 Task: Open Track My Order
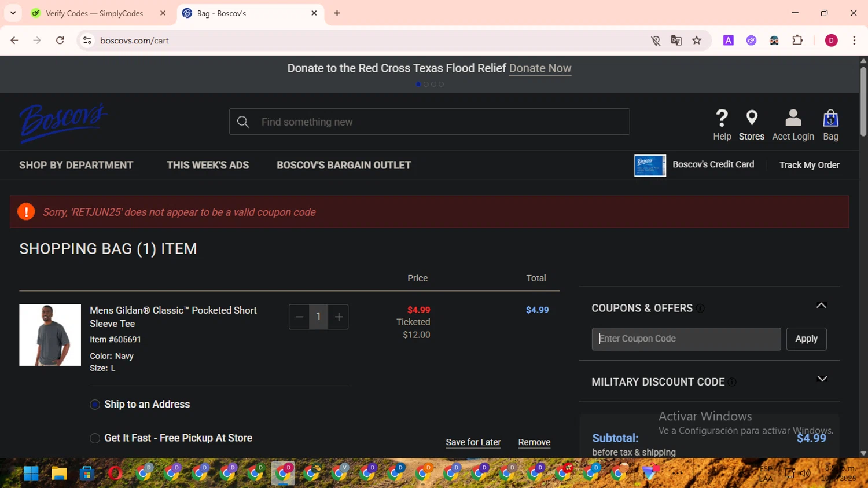point(809,165)
